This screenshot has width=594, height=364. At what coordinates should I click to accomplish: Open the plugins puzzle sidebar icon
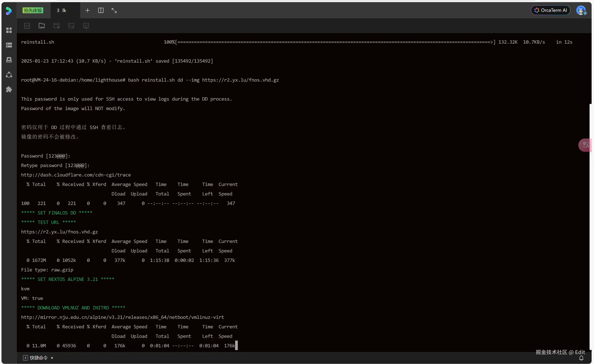[9, 89]
